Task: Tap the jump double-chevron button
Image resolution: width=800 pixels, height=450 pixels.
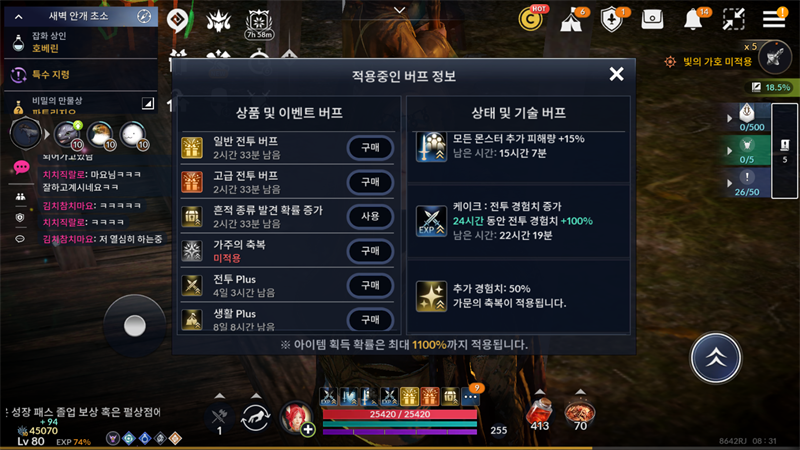Action: [x=715, y=358]
